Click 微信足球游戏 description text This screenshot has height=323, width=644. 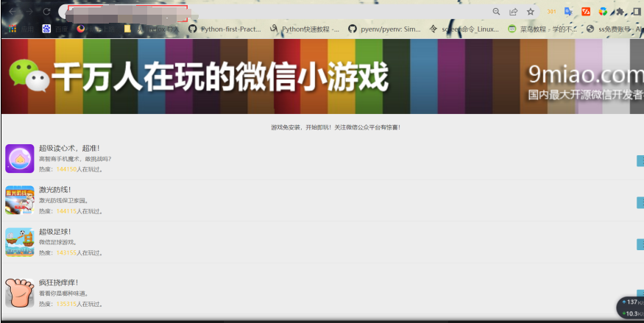tap(58, 243)
